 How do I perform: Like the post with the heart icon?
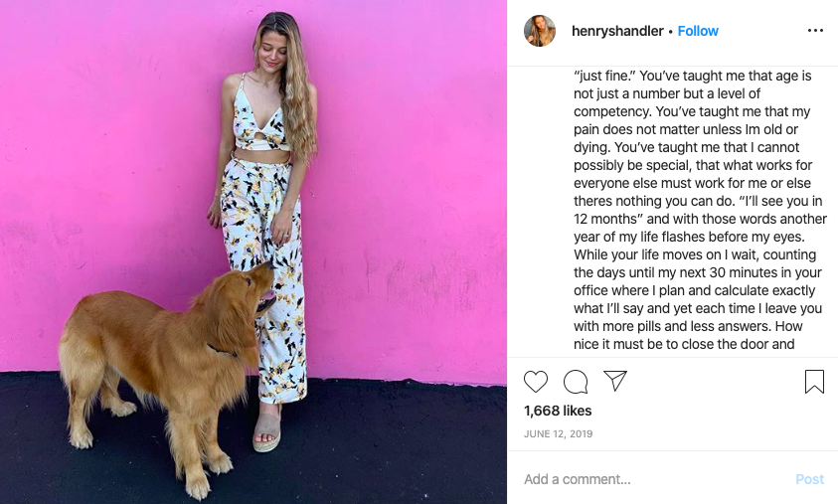[x=536, y=382]
